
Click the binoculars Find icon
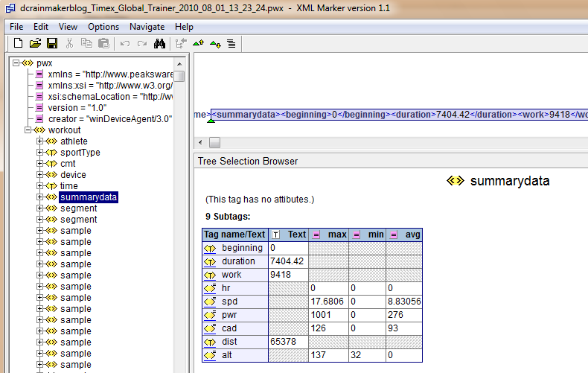[159, 43]
